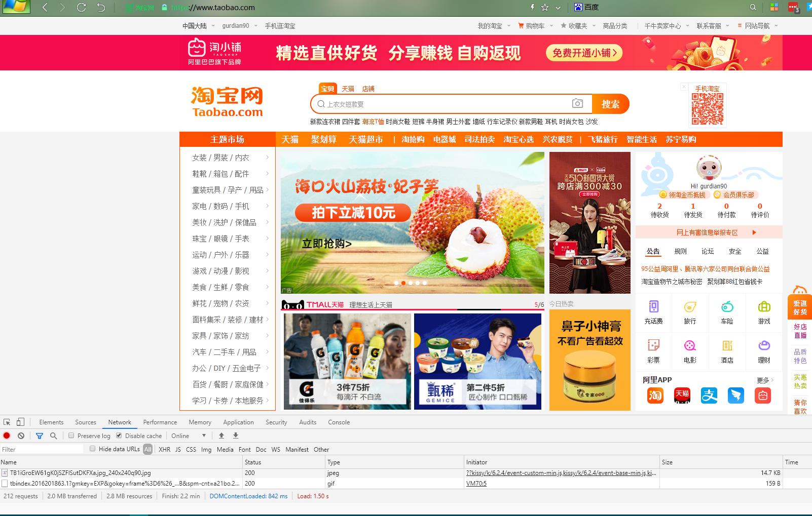Open the Online throttling dropdown
The width and height of the screenshot is (812, 516).
coord(189,435)
